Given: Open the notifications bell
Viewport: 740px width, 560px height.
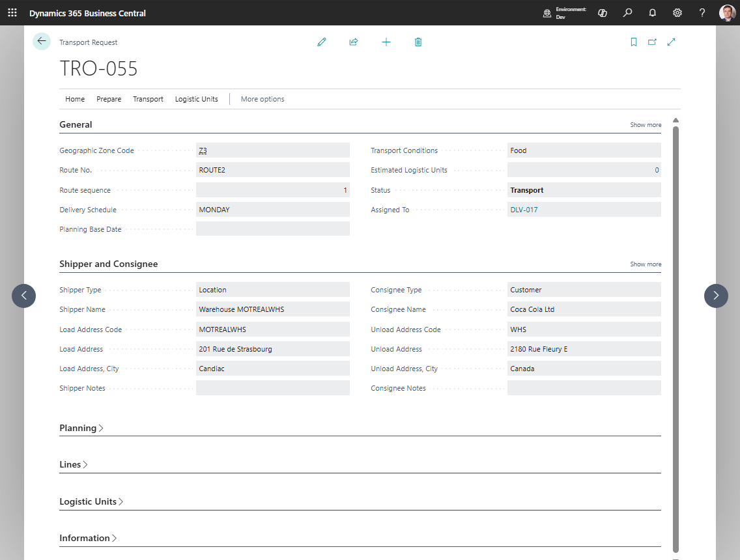Looking at the screenshot, I should click(x=653, y=13).
